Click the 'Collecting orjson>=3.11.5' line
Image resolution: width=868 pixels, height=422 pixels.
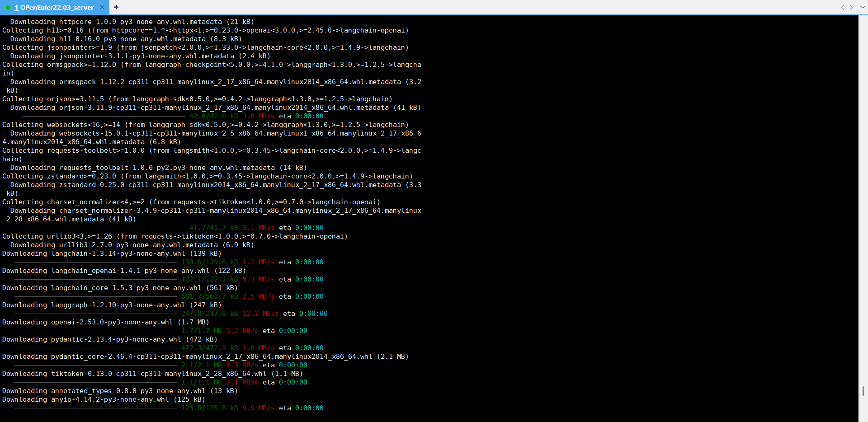point(197,99)
